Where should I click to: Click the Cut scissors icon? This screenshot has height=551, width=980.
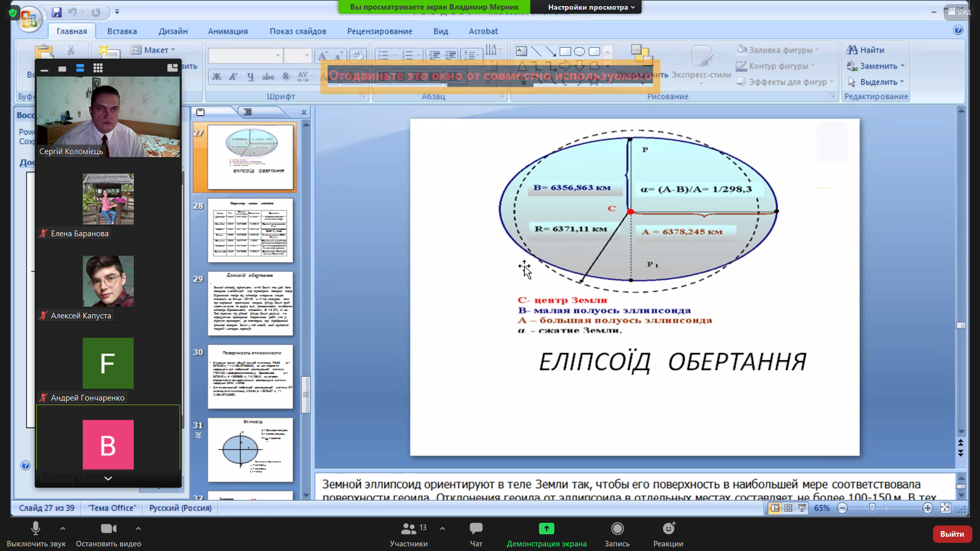point(70,50)
